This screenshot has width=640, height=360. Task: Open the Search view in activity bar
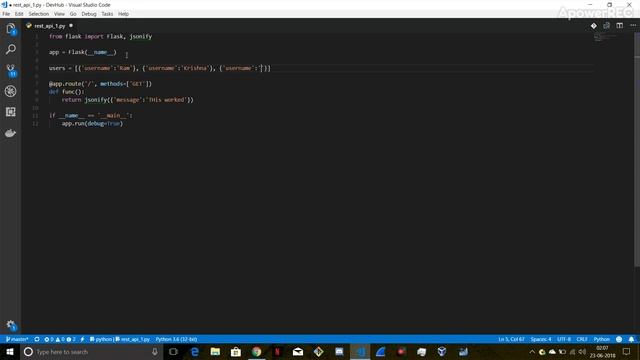click(x=11, y=49)
